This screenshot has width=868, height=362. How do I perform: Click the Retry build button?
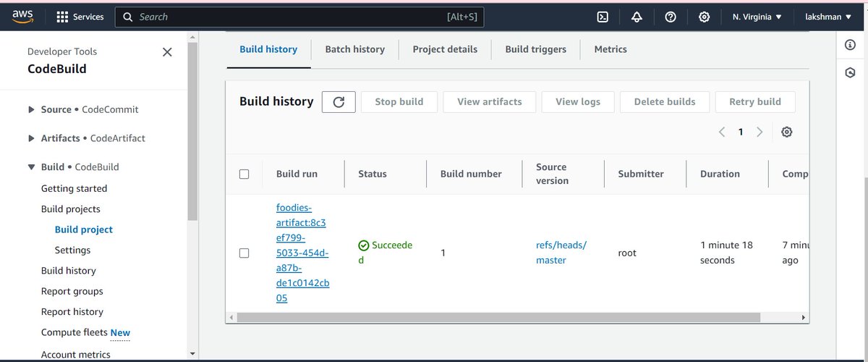[755, 101]
